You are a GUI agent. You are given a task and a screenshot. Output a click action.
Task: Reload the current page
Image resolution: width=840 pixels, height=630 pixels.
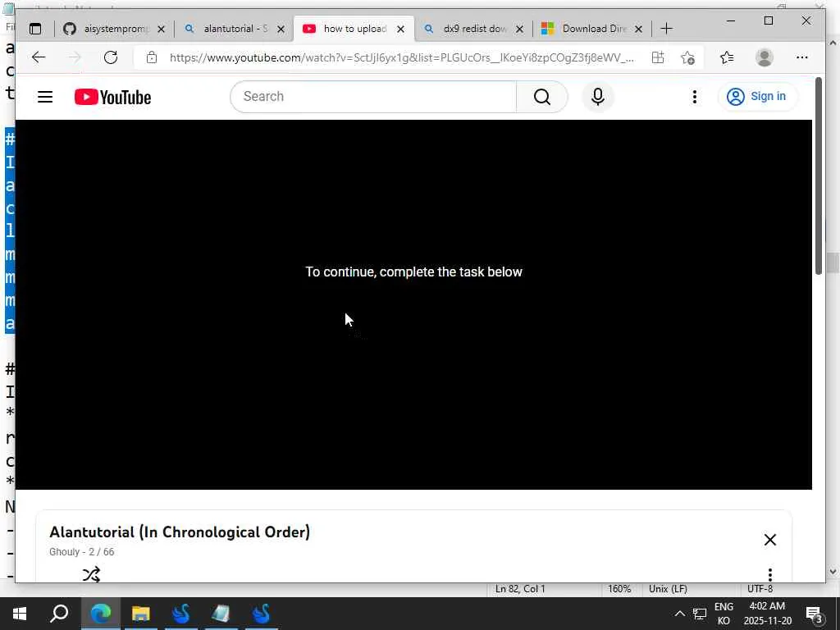coord(111,57)
